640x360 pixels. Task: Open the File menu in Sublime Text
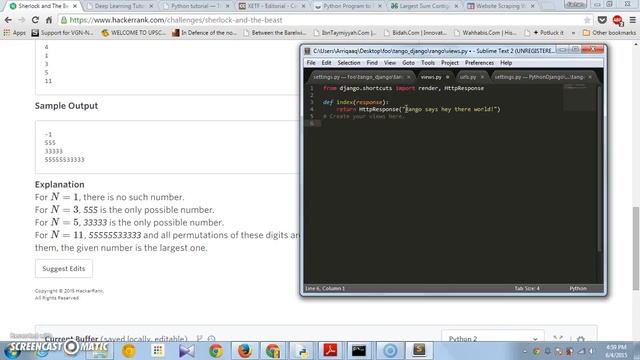(311, 63)
